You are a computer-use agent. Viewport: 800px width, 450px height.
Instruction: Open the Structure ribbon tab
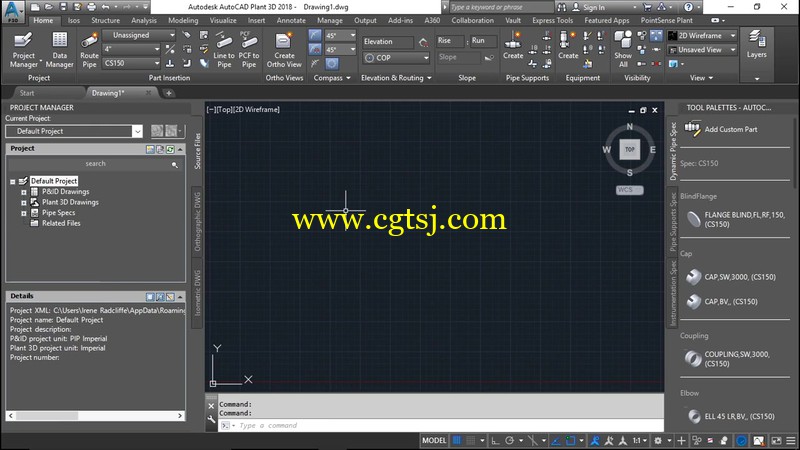[x=106, y=20]
